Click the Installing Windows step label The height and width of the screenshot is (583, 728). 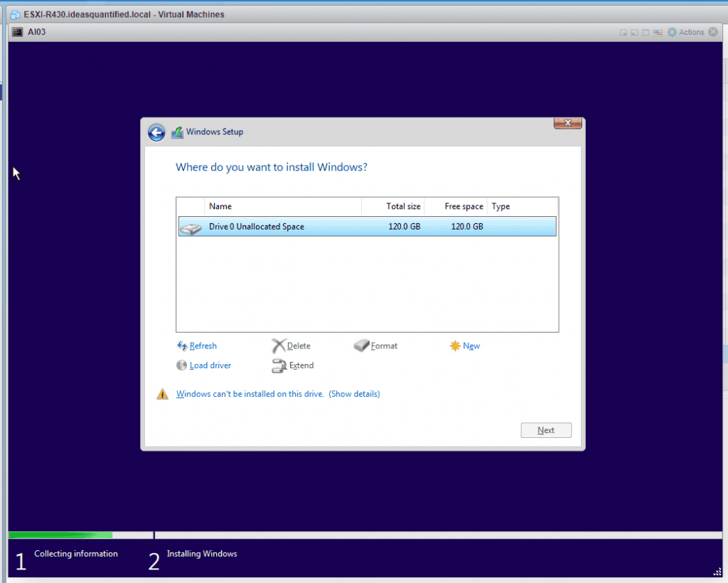pos(202,554)
